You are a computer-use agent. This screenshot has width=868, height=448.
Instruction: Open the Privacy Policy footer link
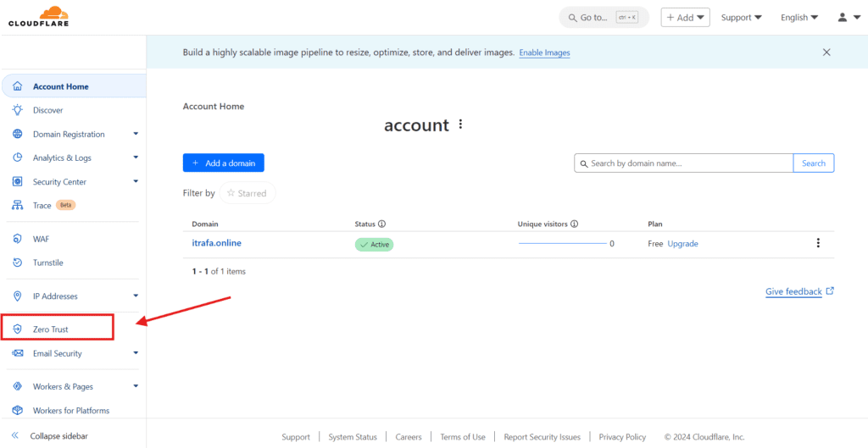click(622, 437)
